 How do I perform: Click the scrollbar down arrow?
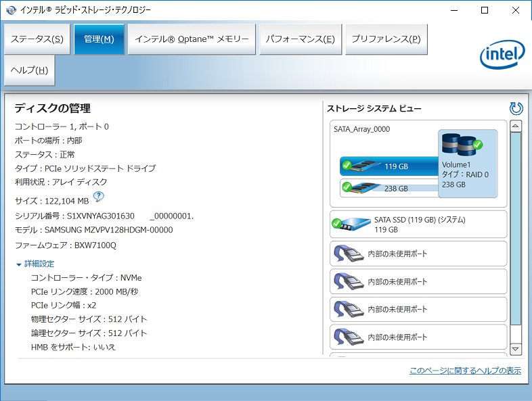coord(515,349)
